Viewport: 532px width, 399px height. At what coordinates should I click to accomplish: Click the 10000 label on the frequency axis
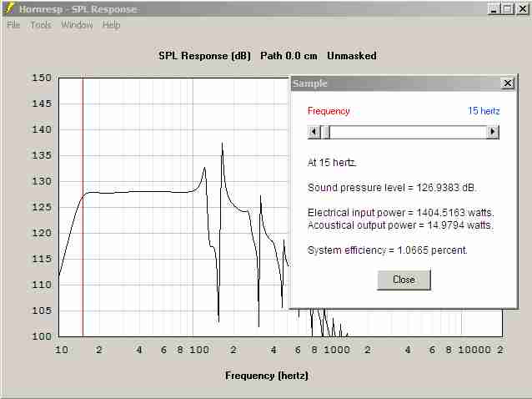[x=474, y=350]
